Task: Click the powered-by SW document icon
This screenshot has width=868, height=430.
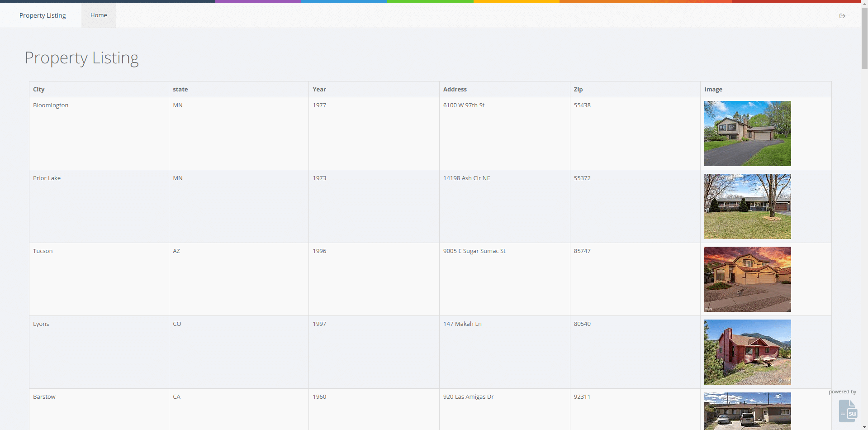Action: click(848, 411)
